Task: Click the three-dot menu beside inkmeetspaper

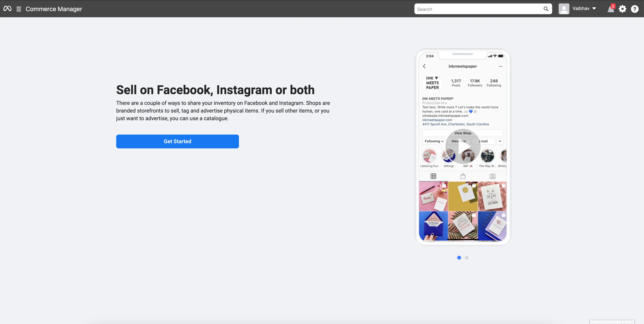Action: point(501,66)
